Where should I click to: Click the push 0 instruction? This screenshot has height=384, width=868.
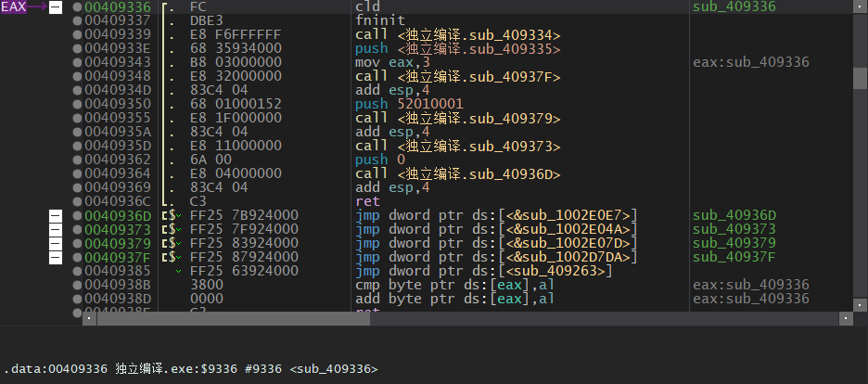coord(380,160)
